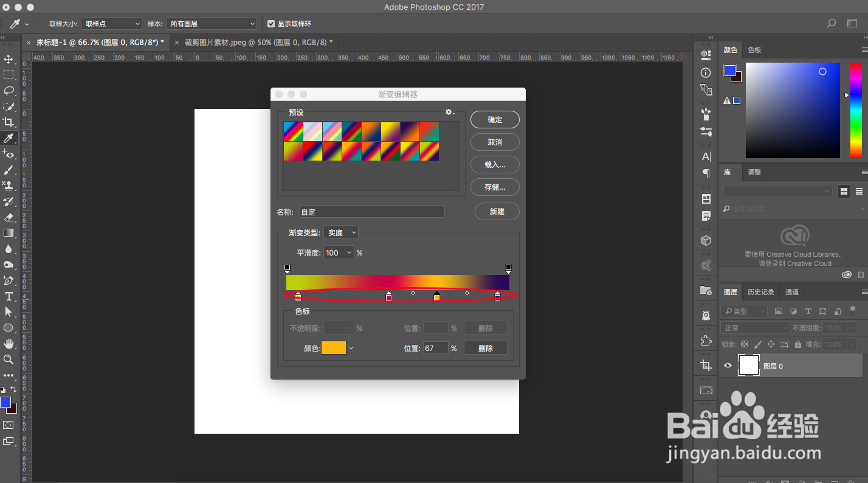Open the 3D panel cube icon
The width and height of the screenshot is (868, 483).
[x=706, y=240]
